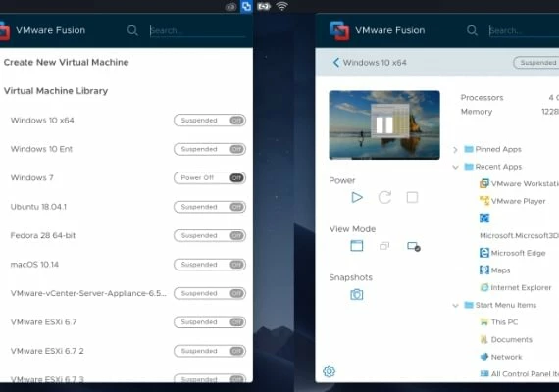The image size is (559, 392).
Task: Click the left window search field
Action: [198, 30]
